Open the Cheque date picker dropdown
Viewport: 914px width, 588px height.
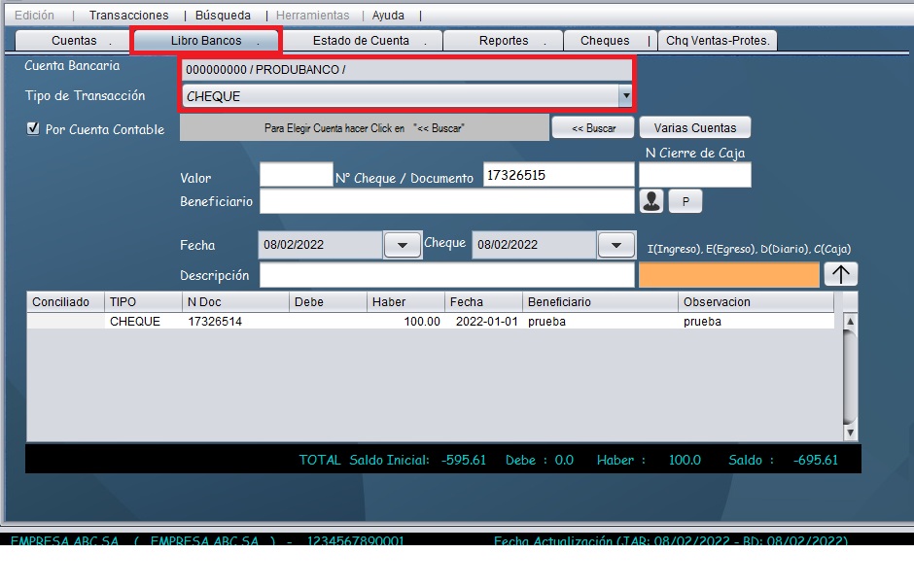[x=615, y=245]
